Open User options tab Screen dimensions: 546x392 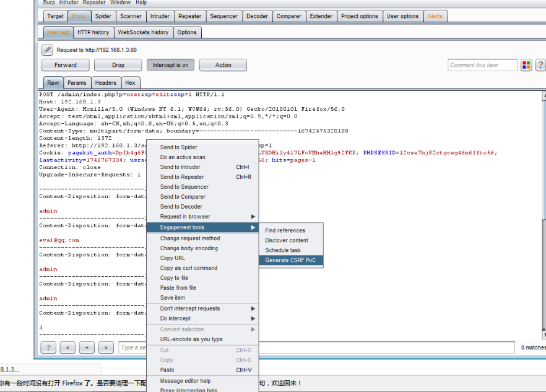pyautogui.click(x=403, y=16)
